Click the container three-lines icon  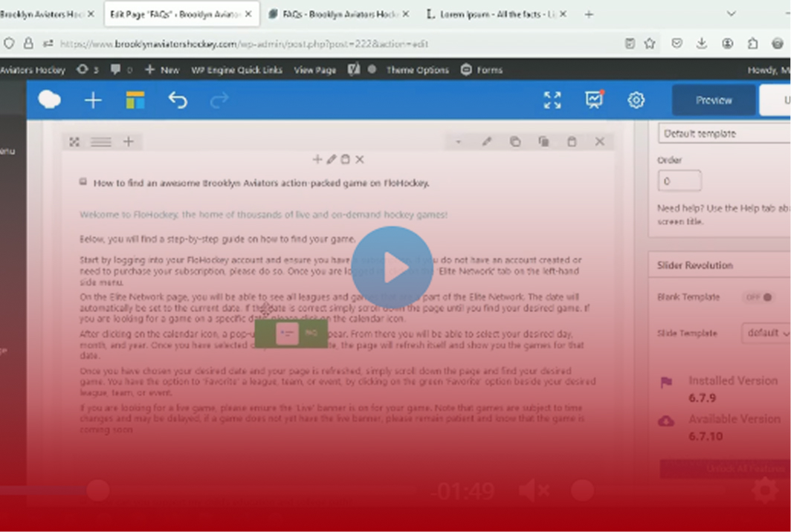pyautogui.click(x=101, y=142)
